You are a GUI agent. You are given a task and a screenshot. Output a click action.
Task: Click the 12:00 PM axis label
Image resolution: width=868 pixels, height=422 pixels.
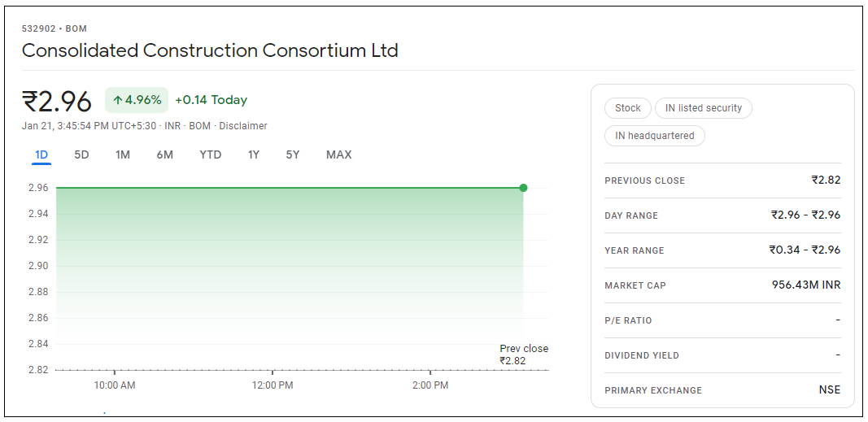pyautogui.click(x=273, y=385)
